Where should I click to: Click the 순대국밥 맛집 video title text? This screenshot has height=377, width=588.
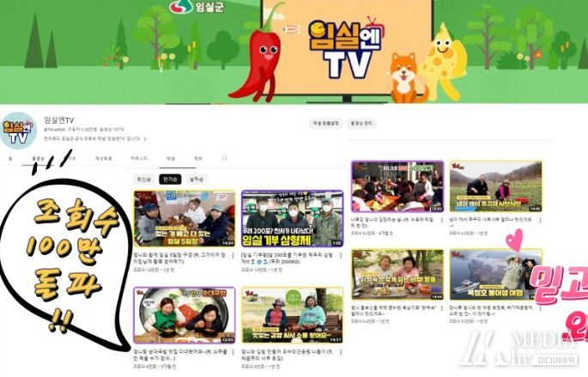(x=180, y=355)
